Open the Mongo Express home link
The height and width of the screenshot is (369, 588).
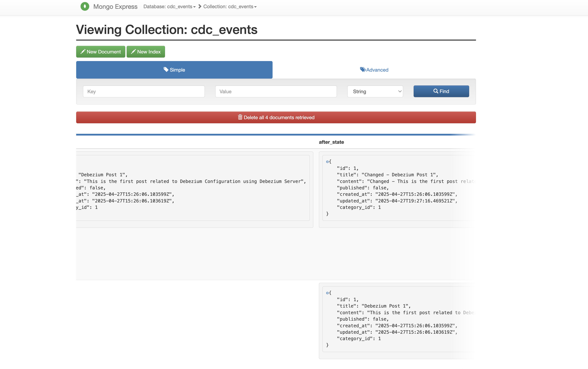coord(115,7)
